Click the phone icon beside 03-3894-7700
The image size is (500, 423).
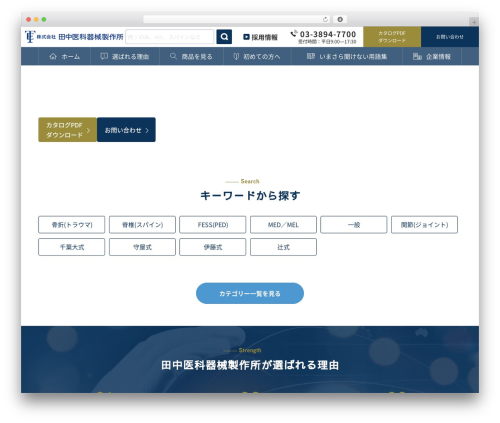click(x=294, y=34)
